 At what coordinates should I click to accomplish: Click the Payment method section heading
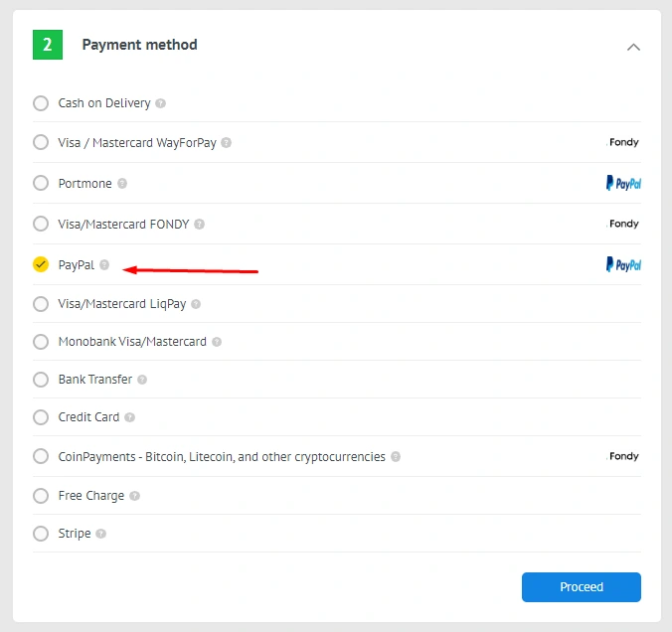pyautogui.click(x=139, y=45)
